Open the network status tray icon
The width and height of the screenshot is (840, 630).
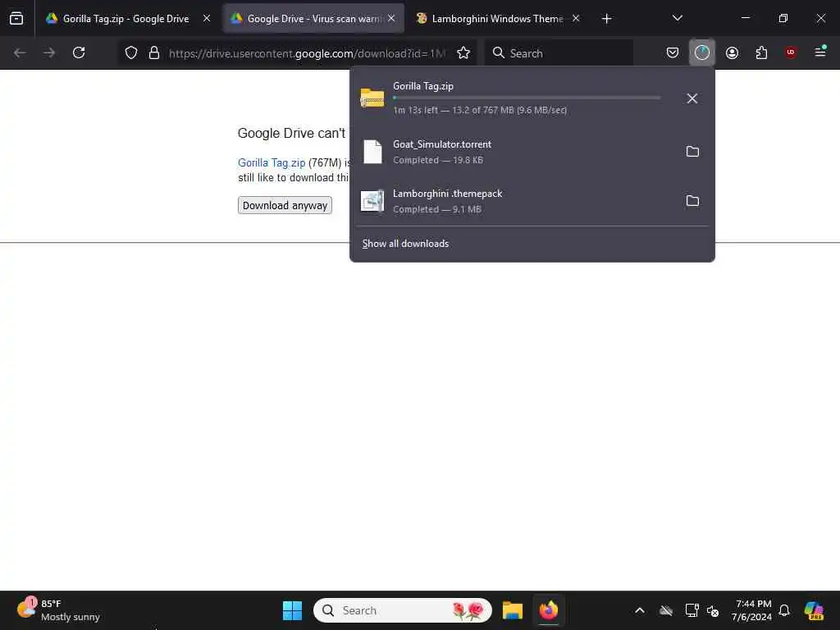coord(692,610)
